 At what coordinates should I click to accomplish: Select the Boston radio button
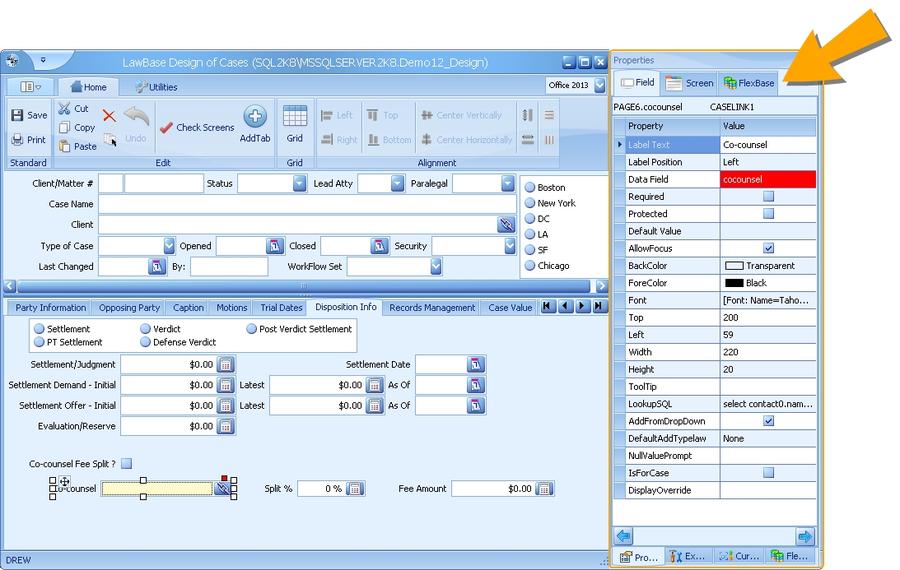(530, 187)
